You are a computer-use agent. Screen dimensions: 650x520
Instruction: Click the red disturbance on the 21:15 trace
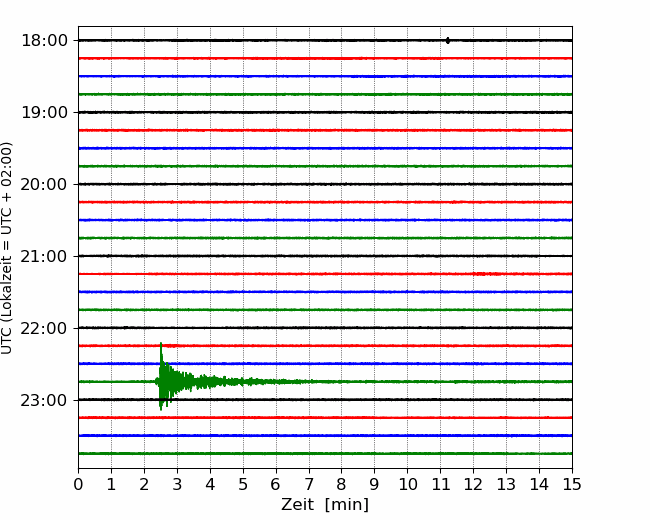(x=488, y=274)
